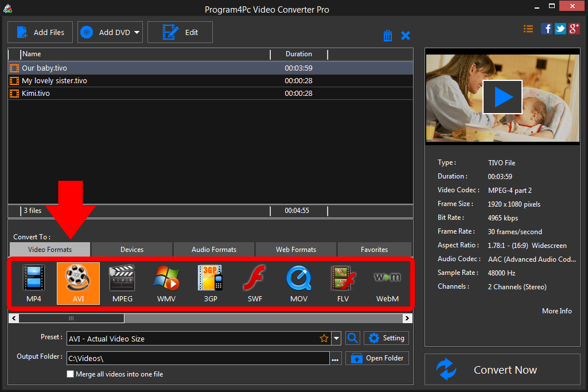Open the Twitter share icon

tap(560, 29)
